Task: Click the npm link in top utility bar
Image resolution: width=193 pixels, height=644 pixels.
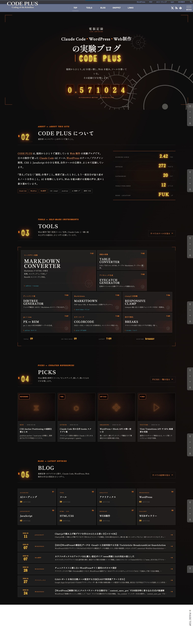Action: [172, 2]
